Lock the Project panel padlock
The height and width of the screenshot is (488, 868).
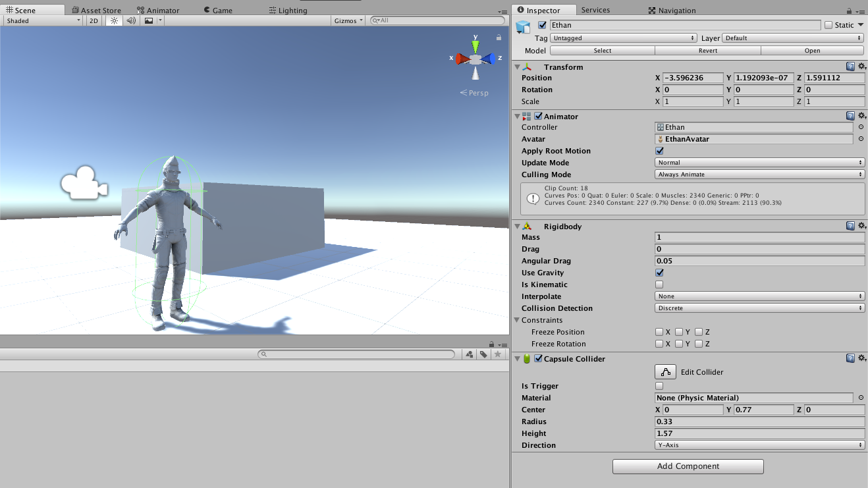tap(491, 344)
